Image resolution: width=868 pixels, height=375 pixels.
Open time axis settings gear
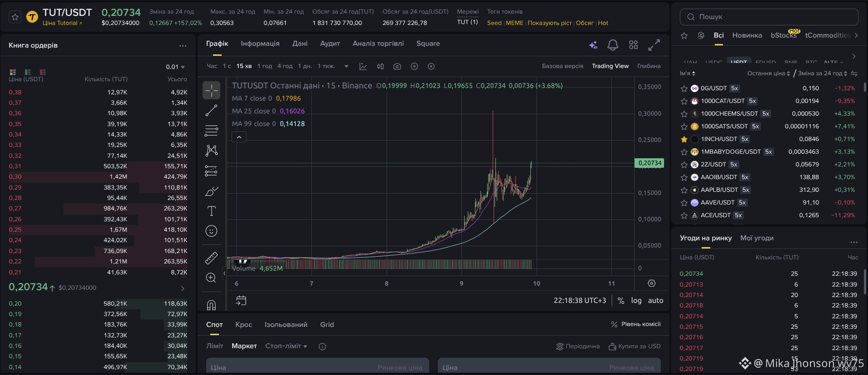click(651, 283)
